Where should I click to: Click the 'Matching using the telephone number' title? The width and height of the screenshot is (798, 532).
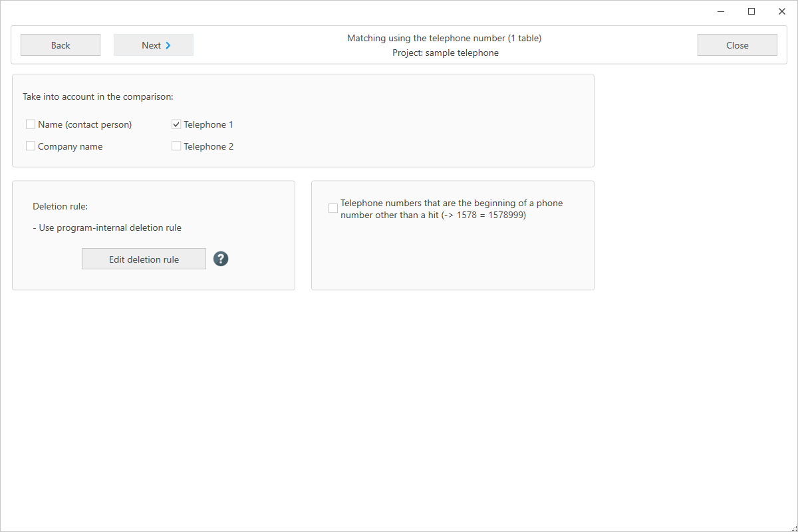click(x=444, y=39)
